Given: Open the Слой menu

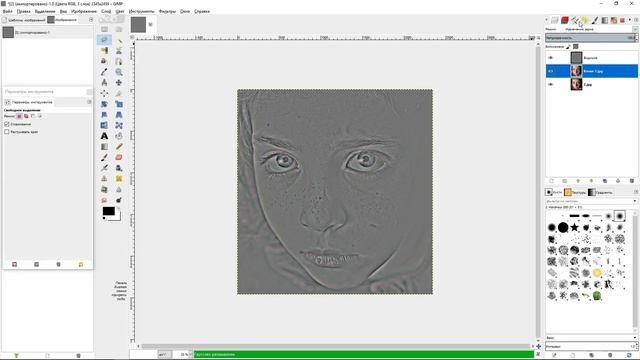Looking at the screenshot, I should pyautogui.click(x=106, y=11).
